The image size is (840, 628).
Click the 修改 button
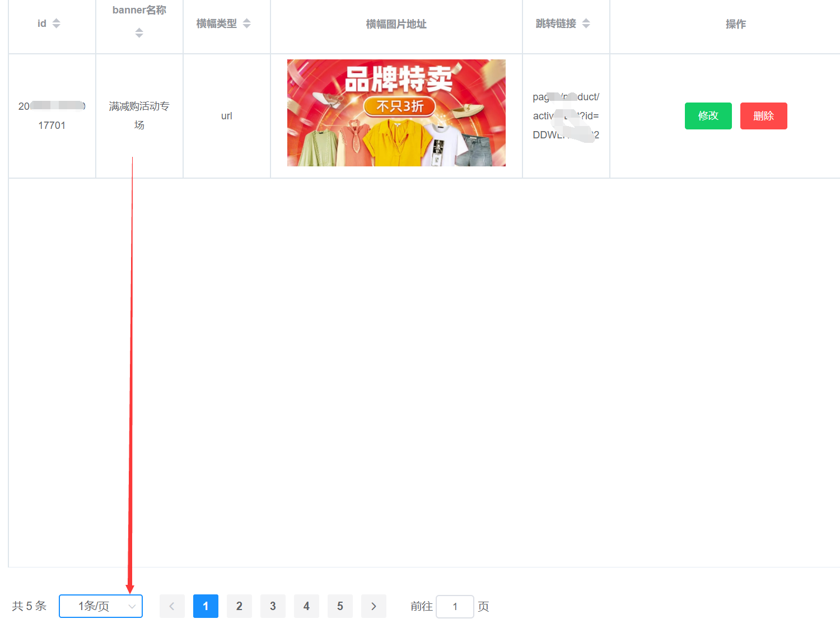[708, 116]
